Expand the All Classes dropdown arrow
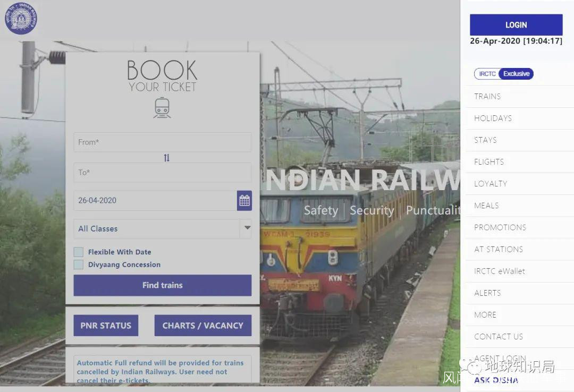The width and height of the screenshot is (574, 392). click(247, 228)
